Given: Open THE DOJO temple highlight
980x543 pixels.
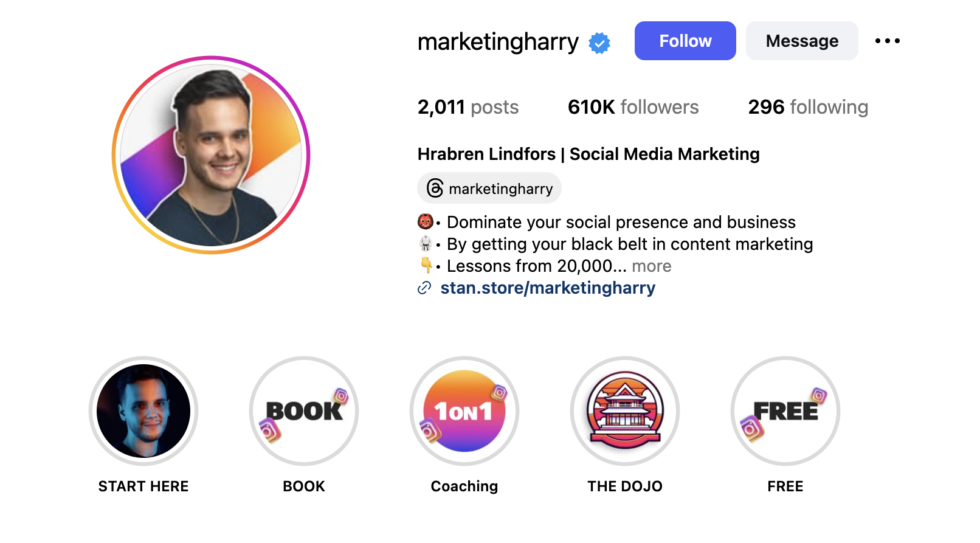Looking at the screenshot, I should pyautogui.click(x=625, y=411).
